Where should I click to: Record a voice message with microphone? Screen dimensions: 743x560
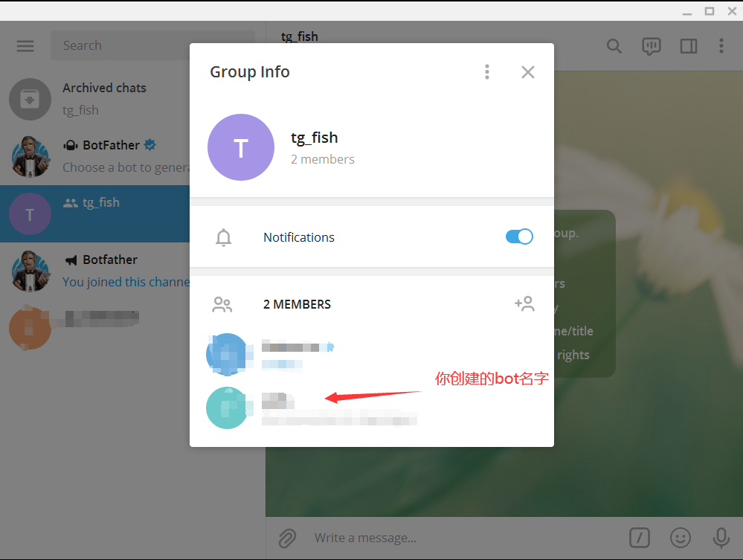click(721, 538)
